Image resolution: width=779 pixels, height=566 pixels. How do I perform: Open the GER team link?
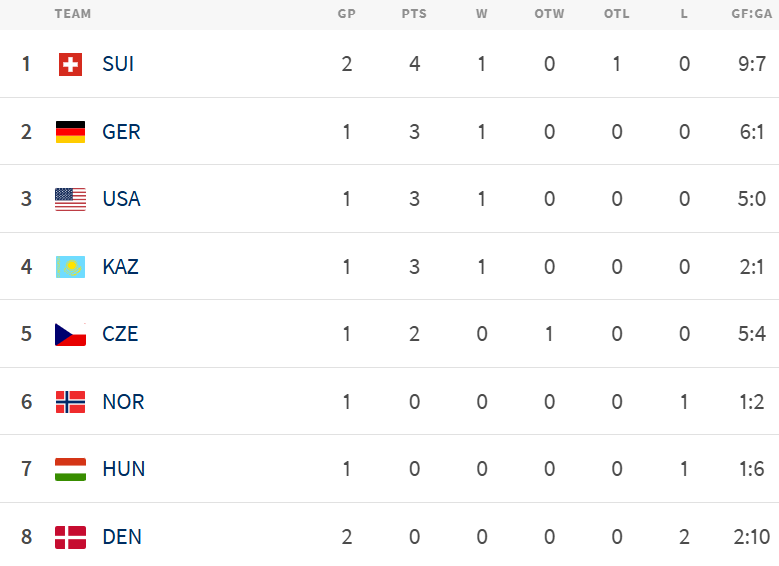121,132
